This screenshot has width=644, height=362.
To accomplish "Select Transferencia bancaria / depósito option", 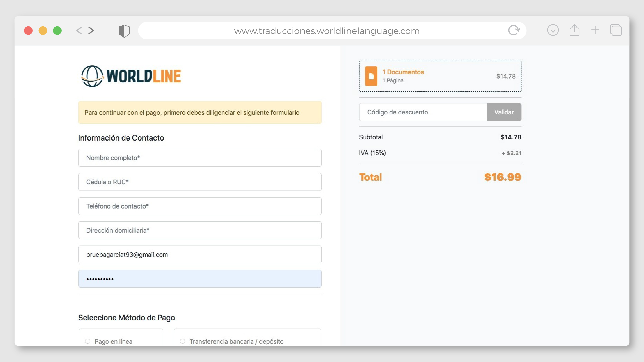I will (183, 341).
